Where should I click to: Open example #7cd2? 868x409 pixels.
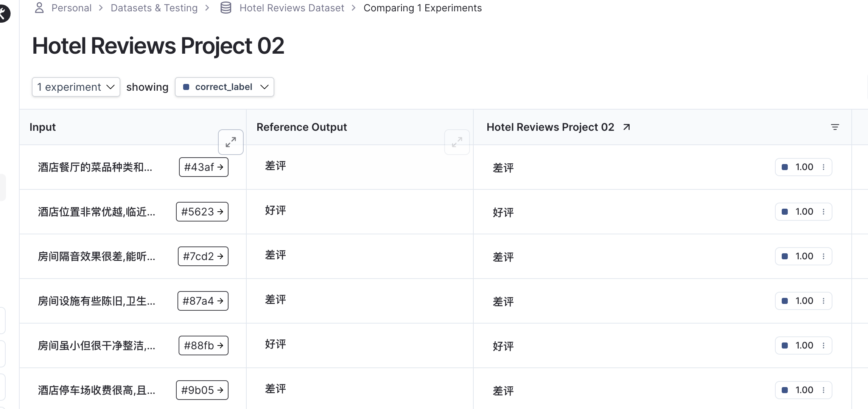coord(203,256)
